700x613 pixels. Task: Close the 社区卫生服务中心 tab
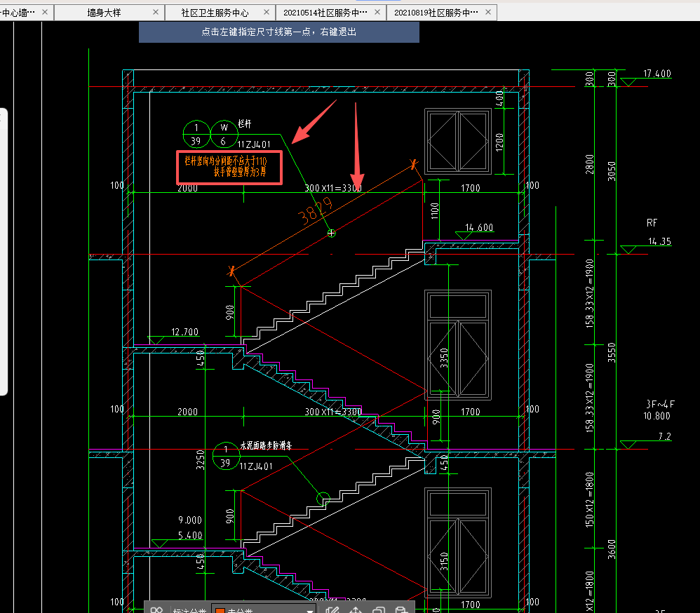266,12
